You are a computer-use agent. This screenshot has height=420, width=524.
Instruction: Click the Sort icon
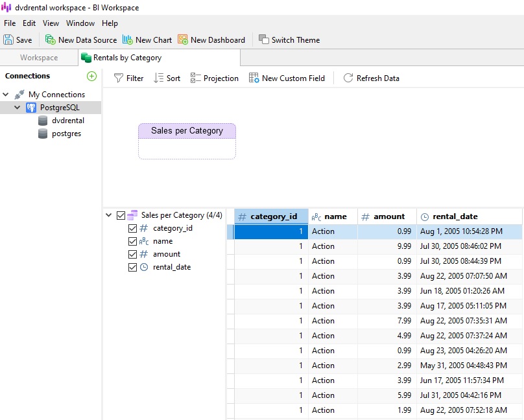[158, 78]
